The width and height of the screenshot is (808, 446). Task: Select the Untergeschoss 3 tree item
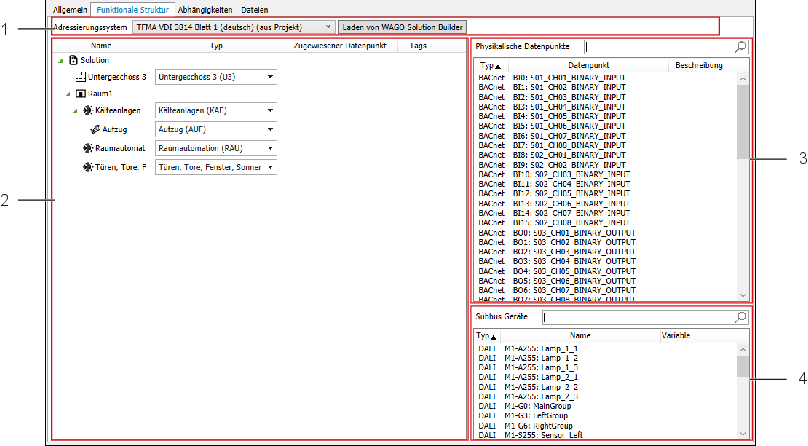pos(117,77)
